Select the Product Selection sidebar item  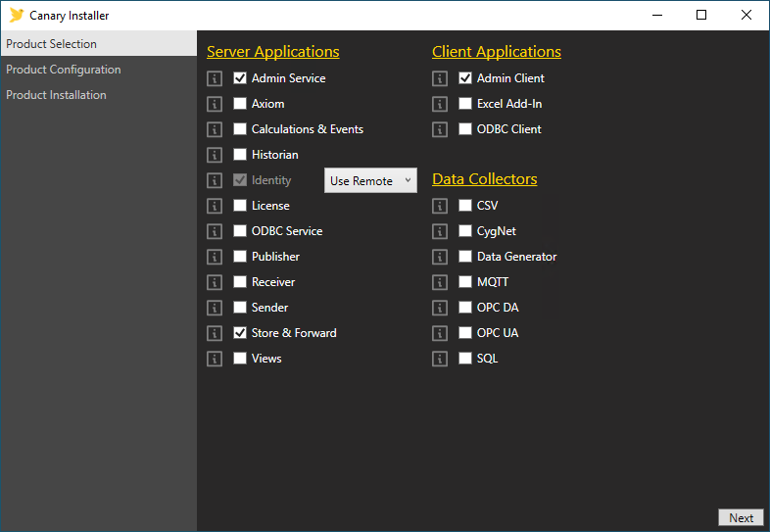(x=51, y=44)
